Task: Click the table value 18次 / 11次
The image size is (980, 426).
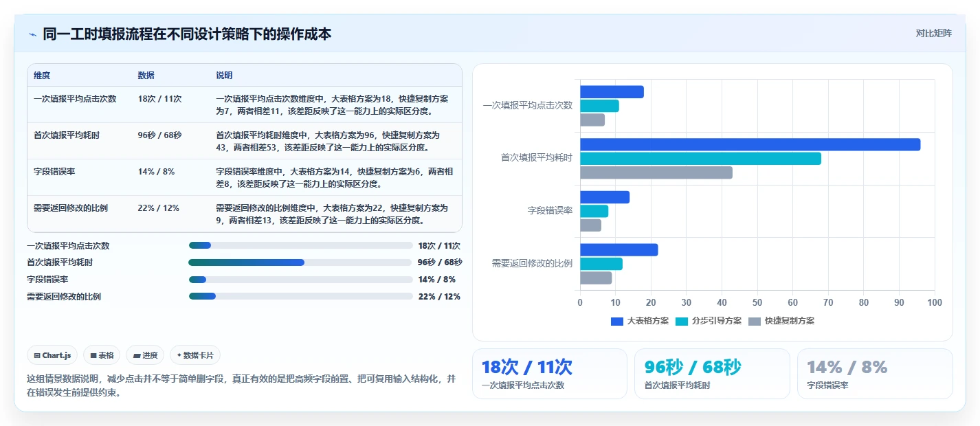Action: click(x=159, y=99)
